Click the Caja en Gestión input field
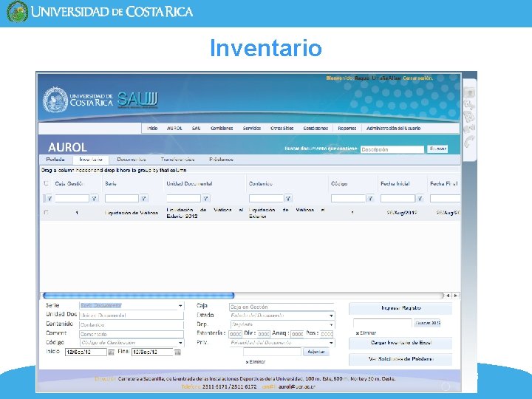The image size is (532, 399). coord(282,307)
